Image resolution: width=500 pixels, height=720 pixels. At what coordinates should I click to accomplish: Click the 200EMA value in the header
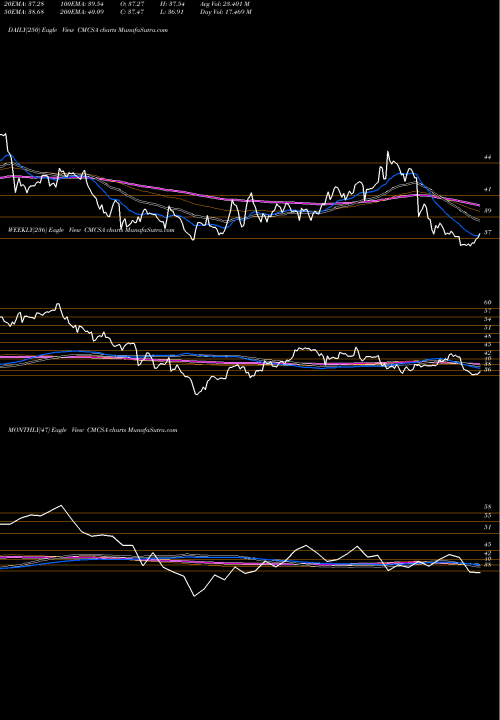pyautogui.click(x=82, y=12)
